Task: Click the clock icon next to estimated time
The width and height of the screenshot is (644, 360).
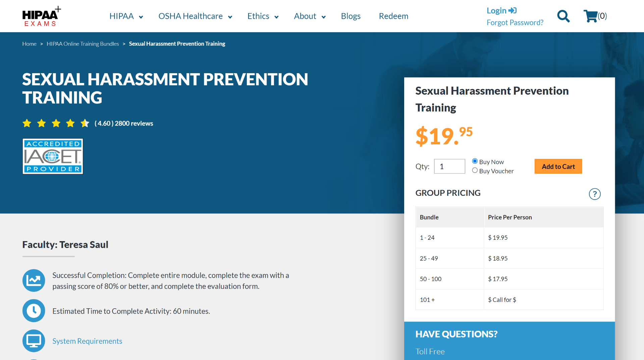Action: pos(34,311)
